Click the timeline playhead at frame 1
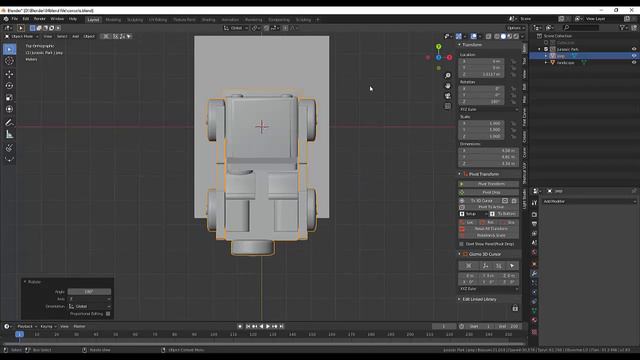The height and width of the screenshot is (360, 640). (x=19, y=334)
